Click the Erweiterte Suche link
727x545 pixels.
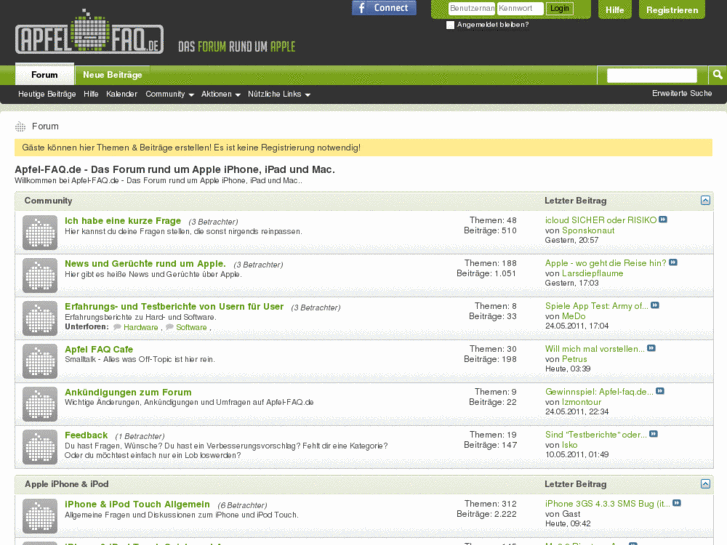pos(682,93)
